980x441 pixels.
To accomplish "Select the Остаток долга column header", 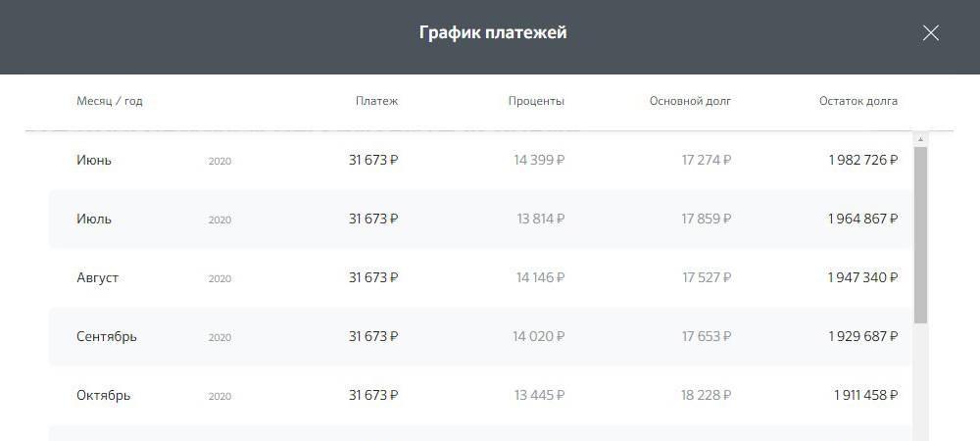I will pyautogui.click(x=857, y=101).
